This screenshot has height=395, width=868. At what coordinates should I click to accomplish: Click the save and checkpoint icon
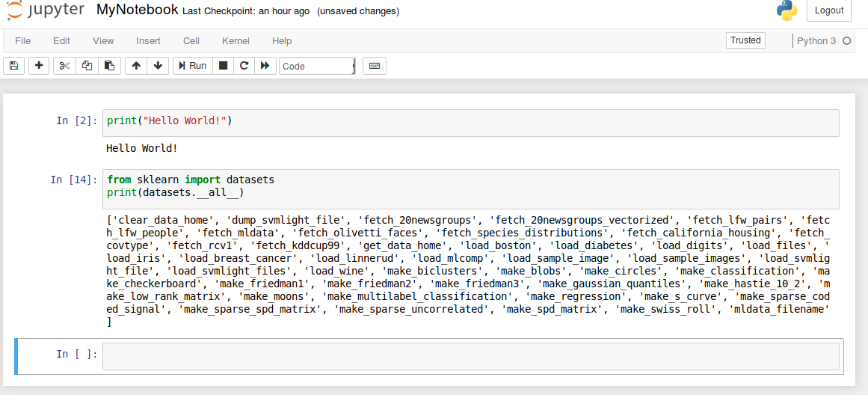pyautogui.click(x=13, y=66)
